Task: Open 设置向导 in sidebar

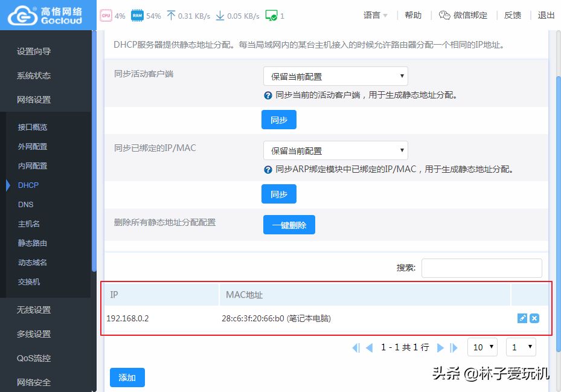Action: 34,51
